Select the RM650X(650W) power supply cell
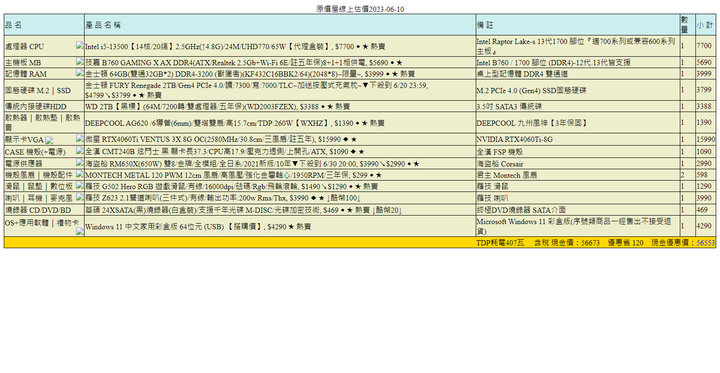The height and width of the screenshot is (373, 720). pos(280,163)
